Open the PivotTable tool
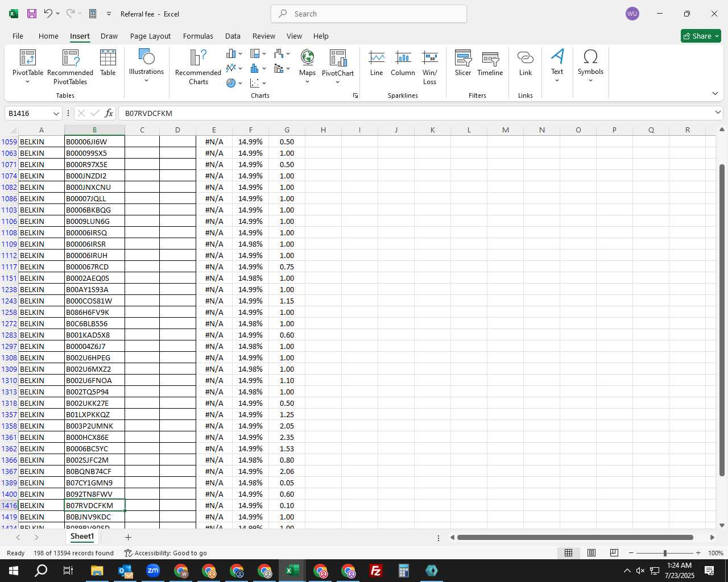 [28, 67]
